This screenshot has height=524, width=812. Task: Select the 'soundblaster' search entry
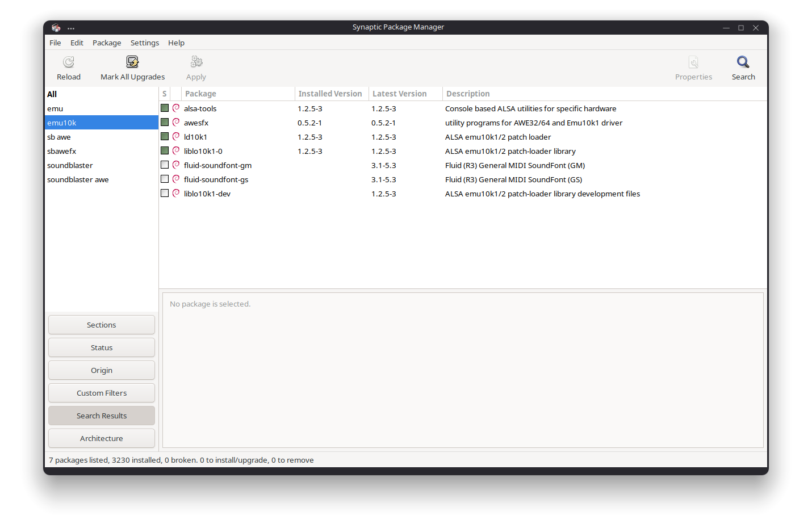point(102,165)
